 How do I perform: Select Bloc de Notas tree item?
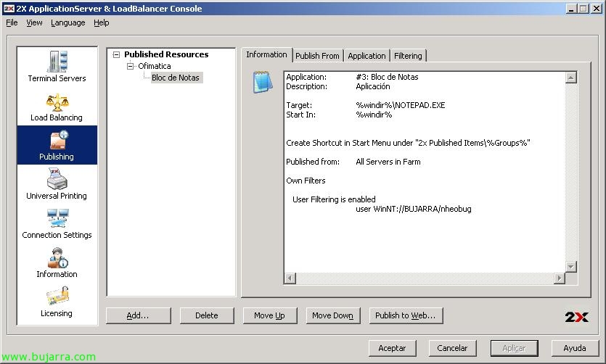(x=176, y=78)
